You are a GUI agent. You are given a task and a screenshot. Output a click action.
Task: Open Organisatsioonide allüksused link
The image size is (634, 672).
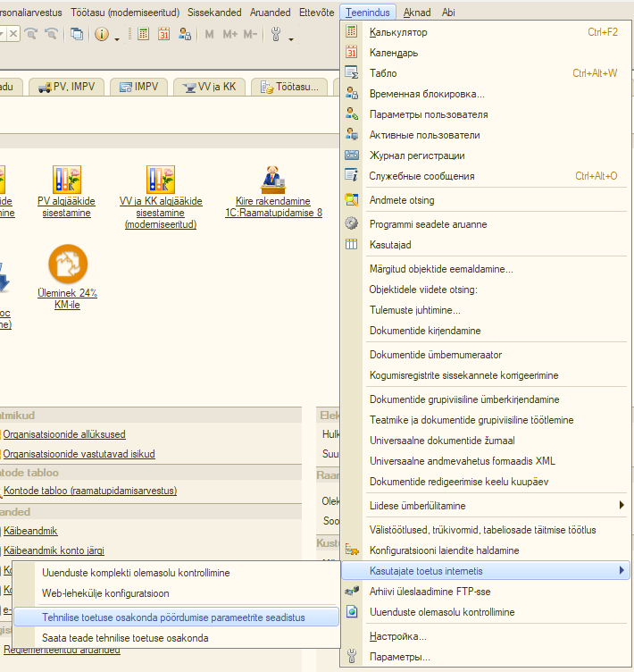coord(64,434)
